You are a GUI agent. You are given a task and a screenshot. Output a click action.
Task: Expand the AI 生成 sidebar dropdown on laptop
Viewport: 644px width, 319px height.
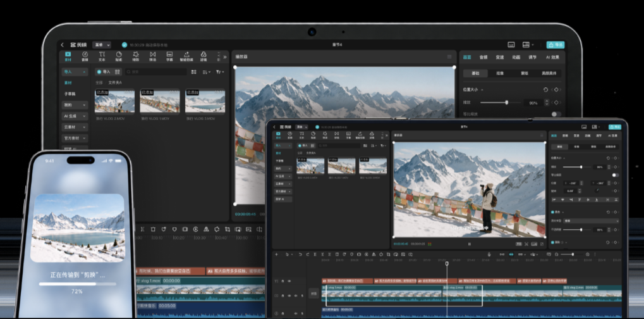75,116
